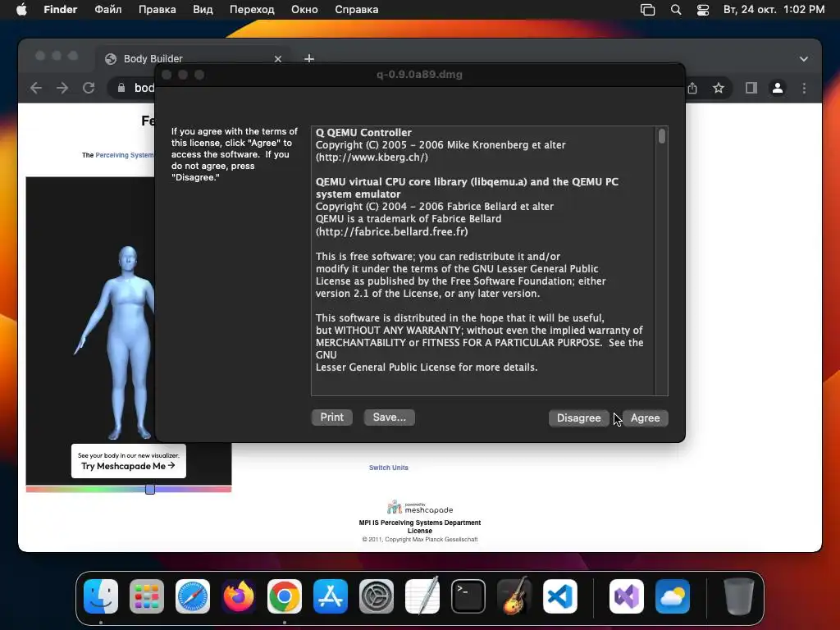
Task: Open Chrome three-dot menu
Action: pyautogui.click(x=804, y=88)
